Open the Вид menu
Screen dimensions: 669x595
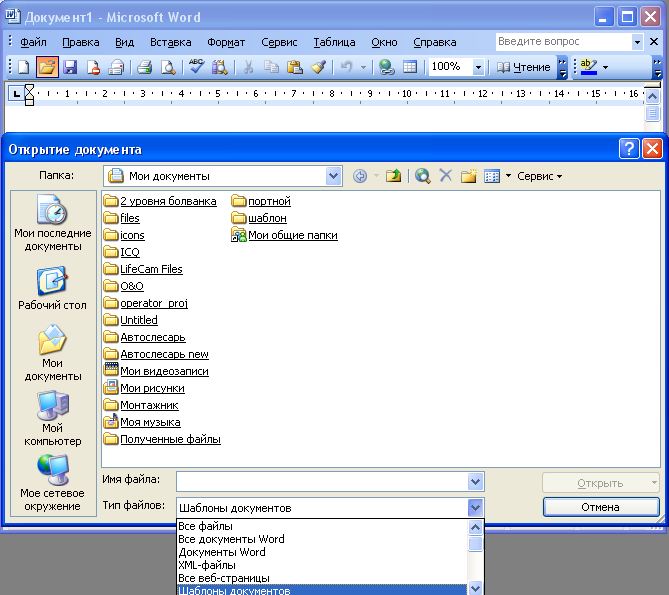point(125,42)
